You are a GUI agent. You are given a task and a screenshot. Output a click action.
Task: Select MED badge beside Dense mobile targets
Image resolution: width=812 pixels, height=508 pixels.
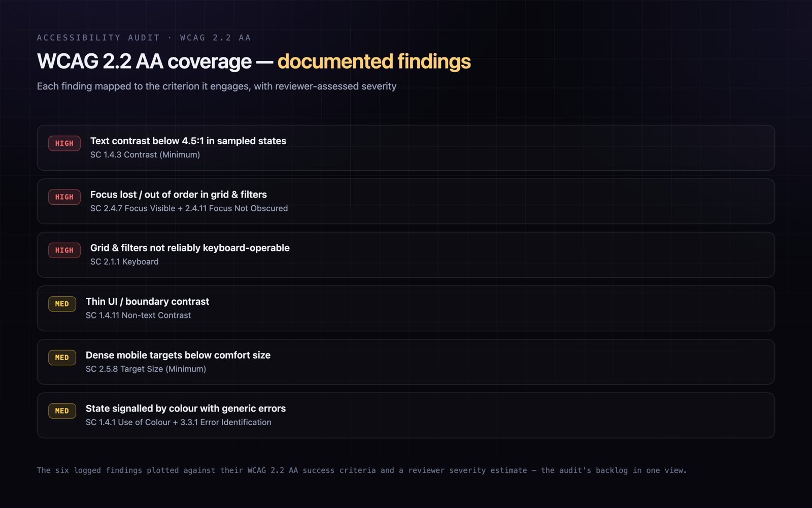[x=62, y=357]
